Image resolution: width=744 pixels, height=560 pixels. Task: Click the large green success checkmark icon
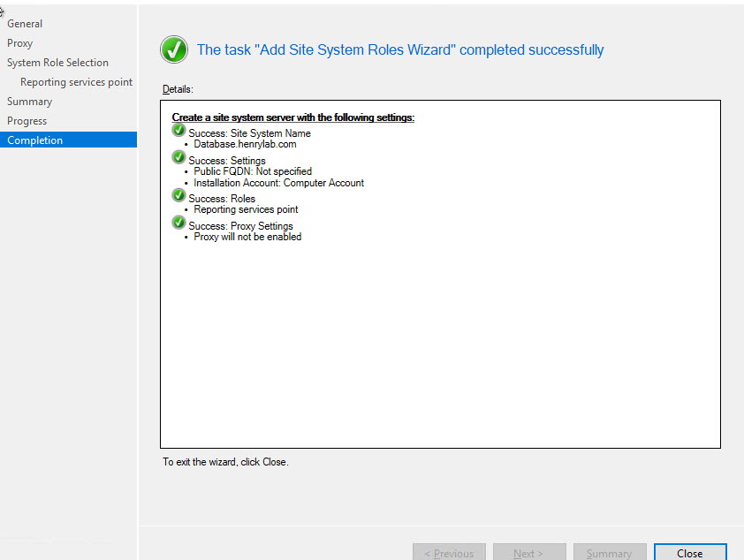point(174,49)
